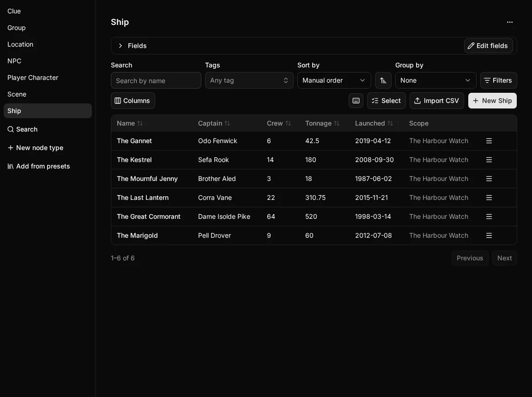Open row menu for The Great Cormorant
This screenshot has width=532, height=397.
click(x=489, y=217)
